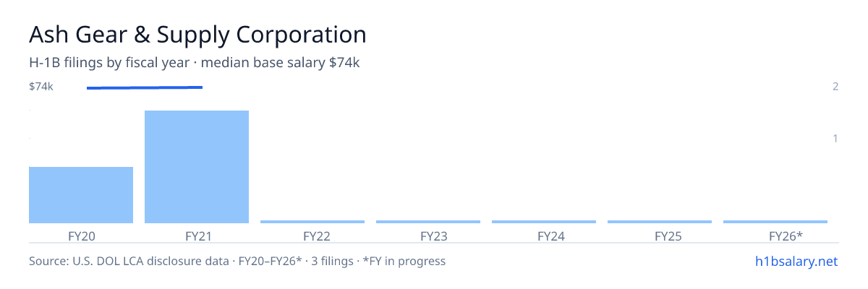Click the tall FY21 filings bar
Image resolution: width=868 pixels, height=289 pixels.
197,167
